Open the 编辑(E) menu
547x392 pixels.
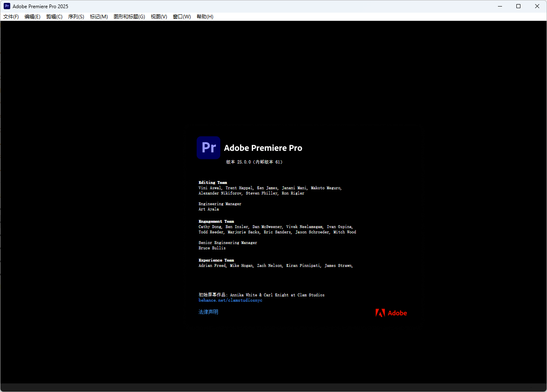32,17
